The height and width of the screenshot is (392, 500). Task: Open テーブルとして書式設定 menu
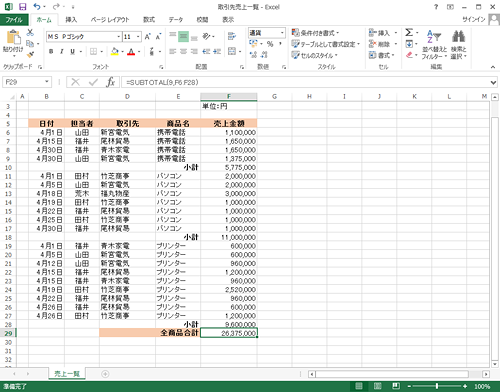[x=326, y=44]
